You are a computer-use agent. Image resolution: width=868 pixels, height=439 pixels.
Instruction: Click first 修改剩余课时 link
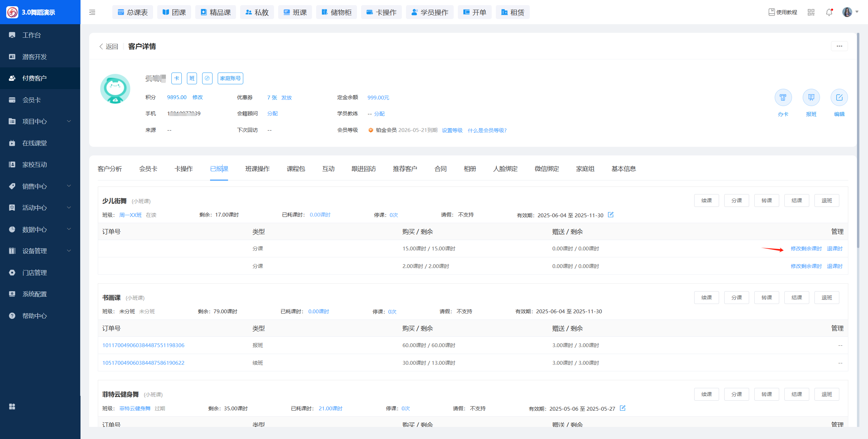click(x=806, y=249)
